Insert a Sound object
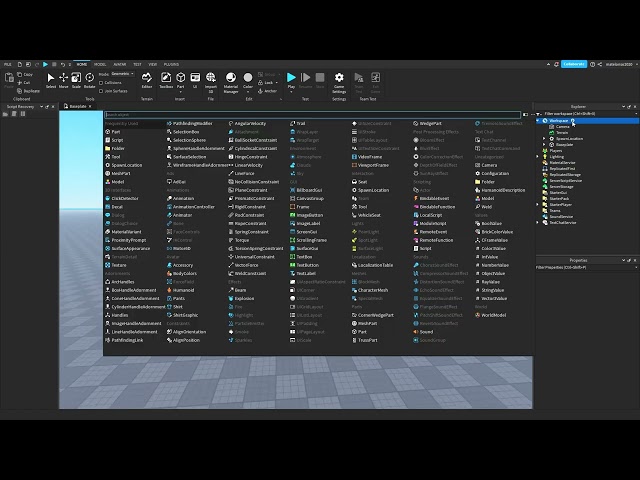This screenshot has width=640, height=480. pos(423,332)
